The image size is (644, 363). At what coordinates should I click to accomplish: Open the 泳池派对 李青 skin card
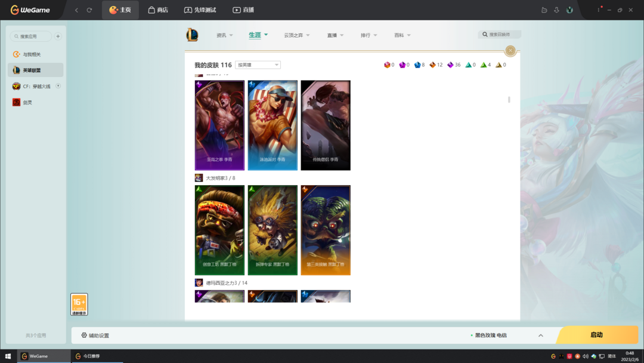[273, 125]
